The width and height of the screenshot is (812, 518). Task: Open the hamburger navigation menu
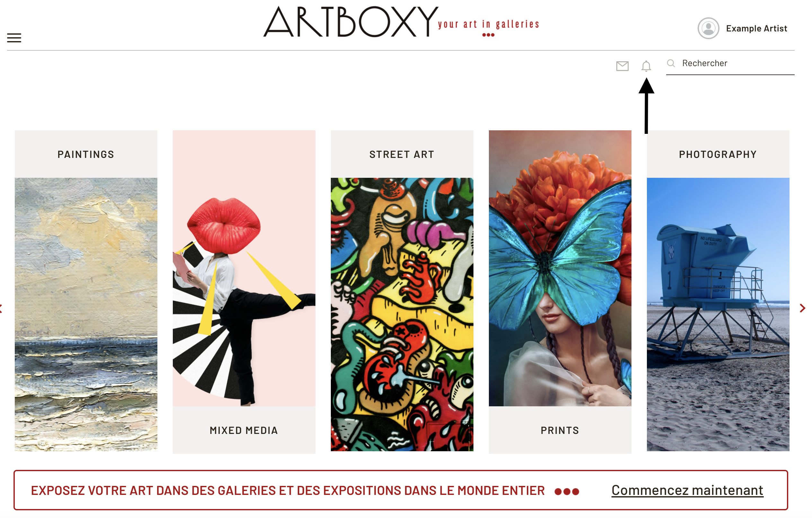(x=14, y=38)
